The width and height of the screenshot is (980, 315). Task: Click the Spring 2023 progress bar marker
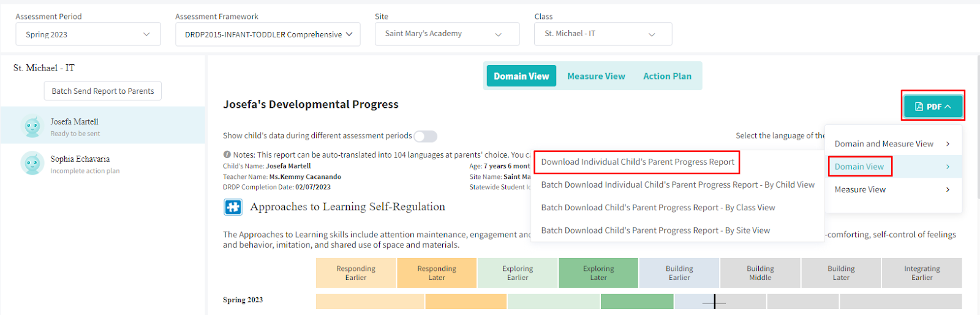[x=714, y=302]
